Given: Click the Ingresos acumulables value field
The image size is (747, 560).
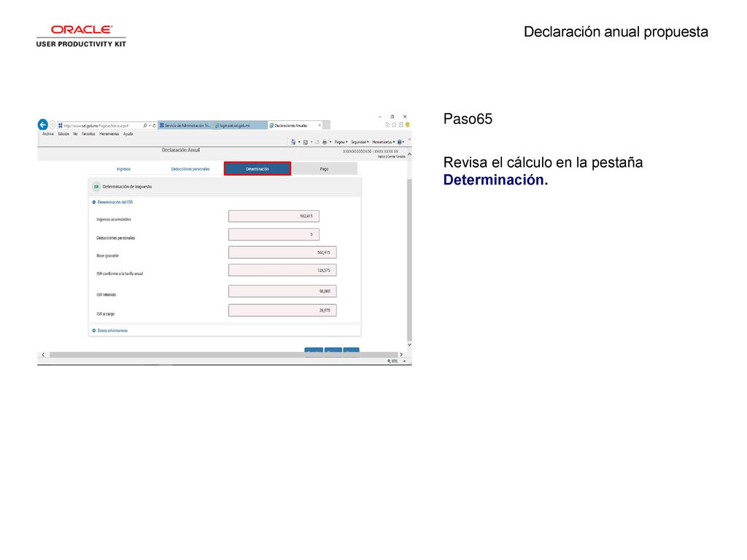Looking at the screenshot, I should click(274, 216).
